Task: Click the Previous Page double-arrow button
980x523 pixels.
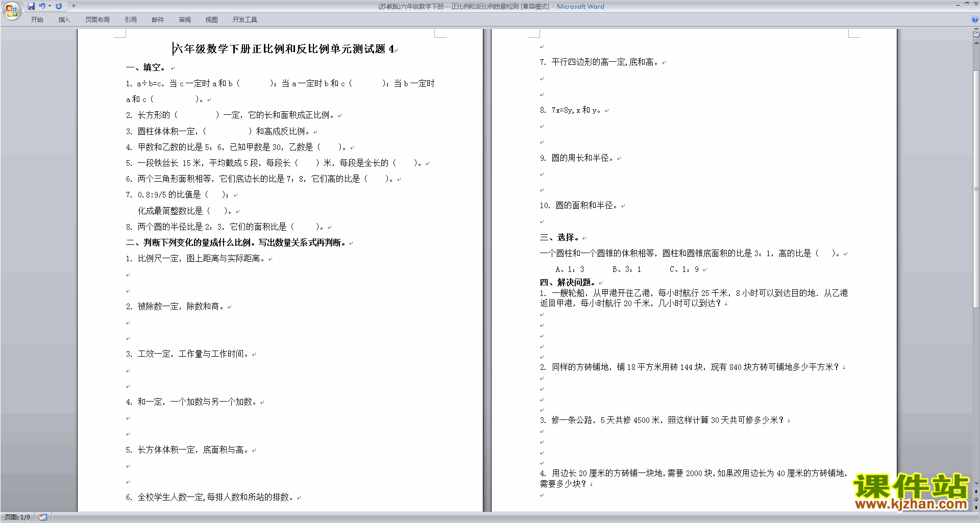Action: (976, 491)
